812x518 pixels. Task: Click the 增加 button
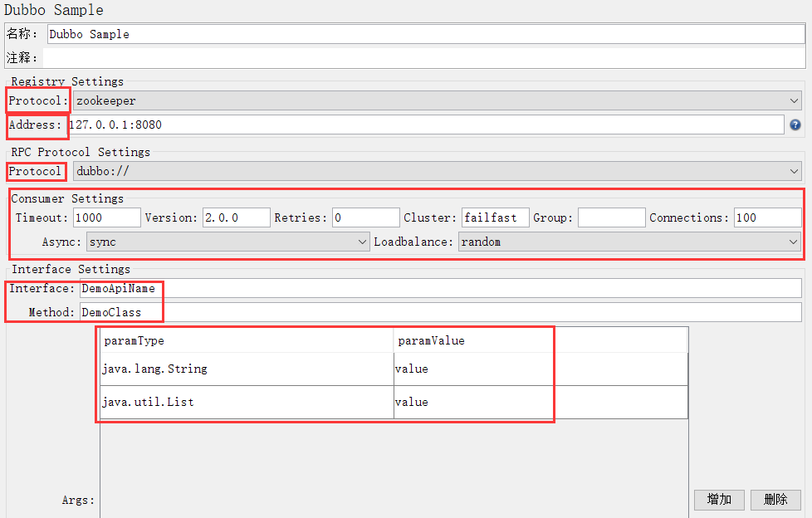(x=719, y=500)
